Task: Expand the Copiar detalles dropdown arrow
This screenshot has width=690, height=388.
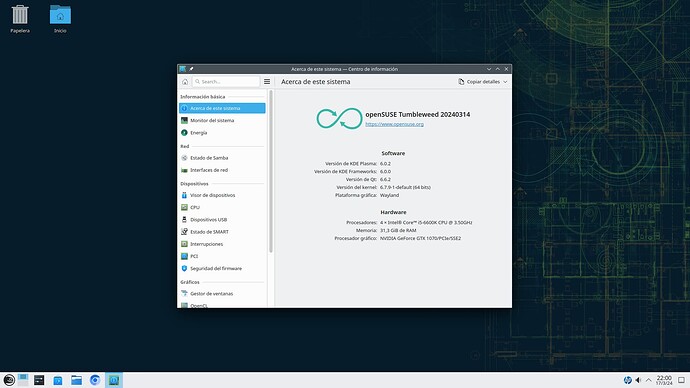Action: [x=505, y=82]
